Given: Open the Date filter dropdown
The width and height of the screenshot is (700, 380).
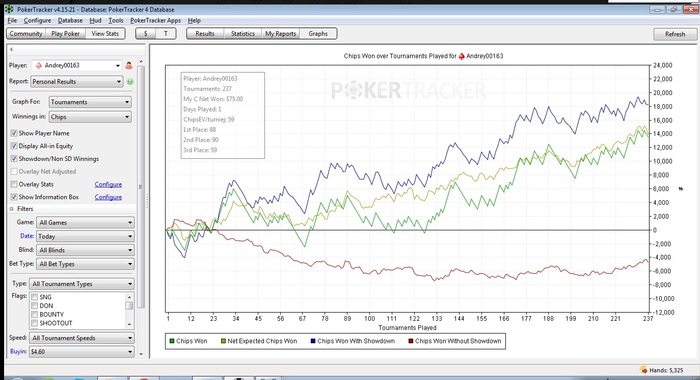Looking at the screenshot, I should 85,236.
